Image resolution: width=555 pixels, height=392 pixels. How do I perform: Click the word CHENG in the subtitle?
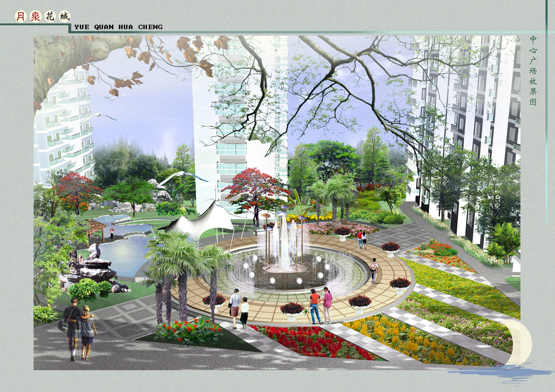tap(150, 27)
